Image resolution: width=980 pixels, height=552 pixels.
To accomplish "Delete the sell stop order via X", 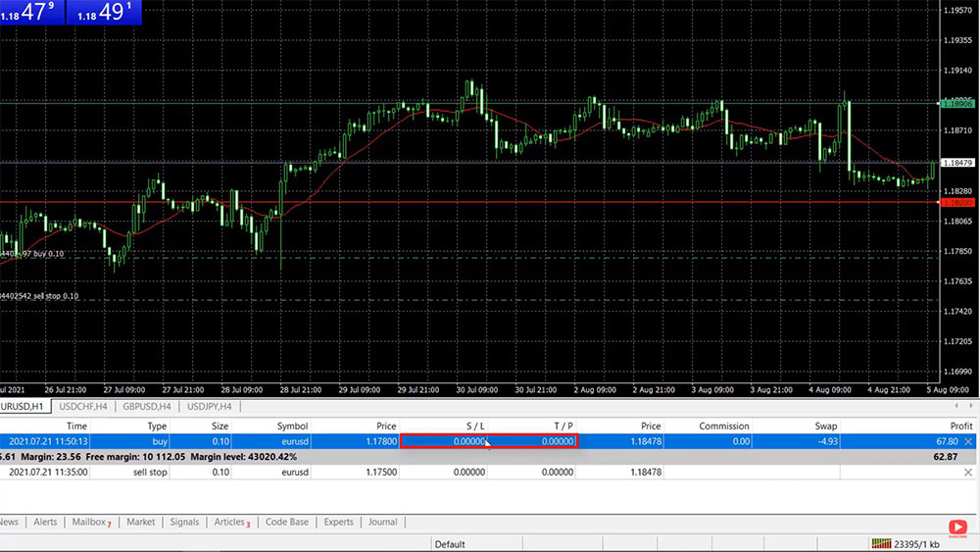I will coord(968,472).
